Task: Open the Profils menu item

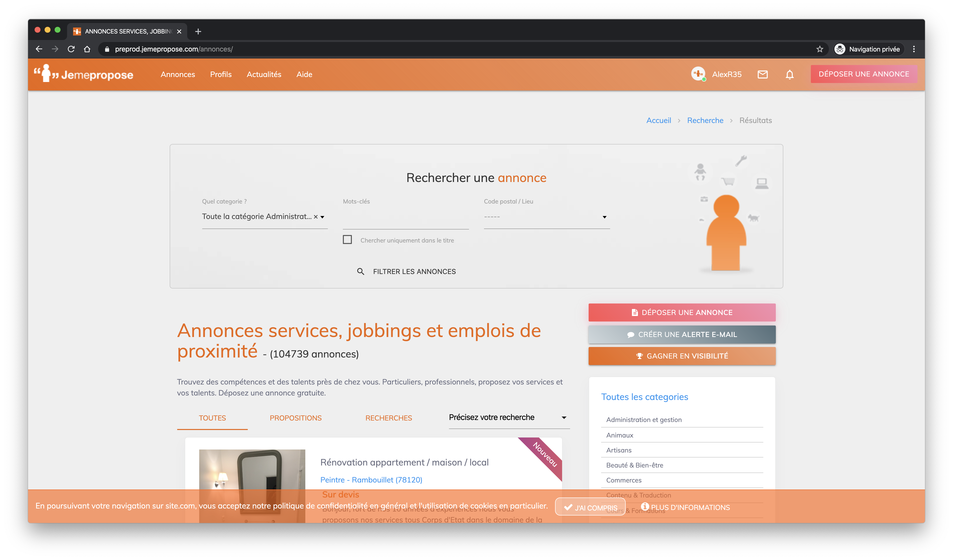Action: coord(220,74)
